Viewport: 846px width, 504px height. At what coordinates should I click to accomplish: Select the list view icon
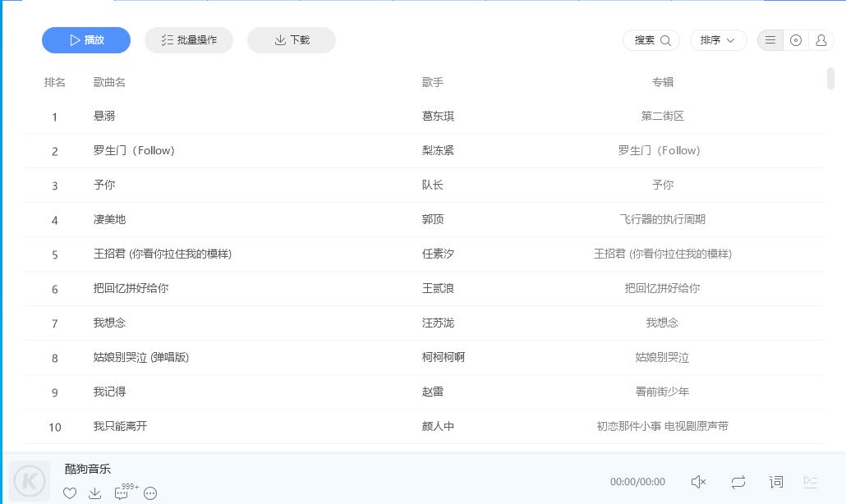[770, 40]
